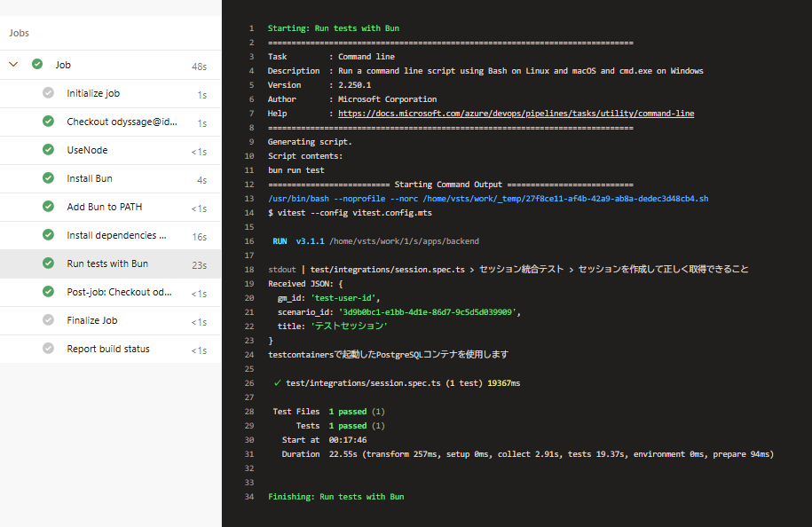Click the testcontainers PostgreSQL log line
812x527 pixels.
point(389,355)
